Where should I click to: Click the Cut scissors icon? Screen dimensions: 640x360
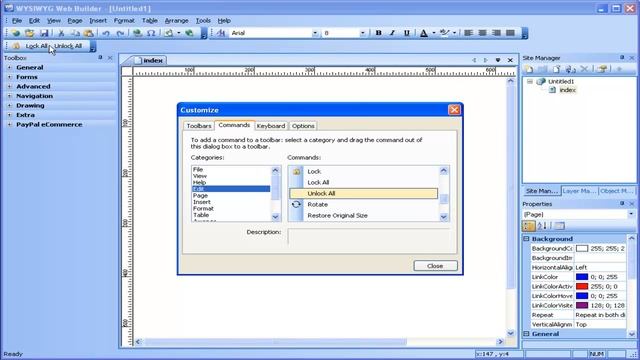(61, 33)
